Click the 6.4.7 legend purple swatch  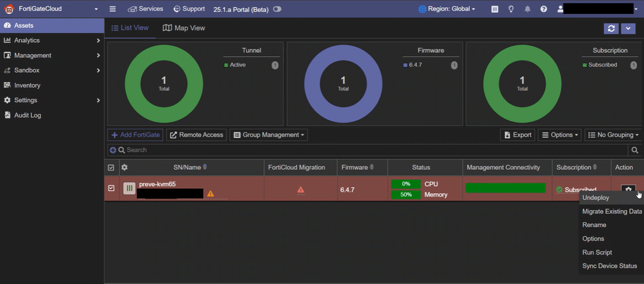406,65
